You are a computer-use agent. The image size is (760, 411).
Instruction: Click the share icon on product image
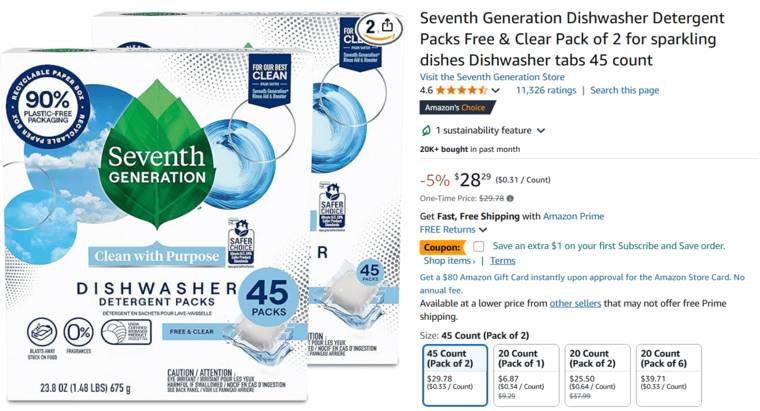click(387, 26)
